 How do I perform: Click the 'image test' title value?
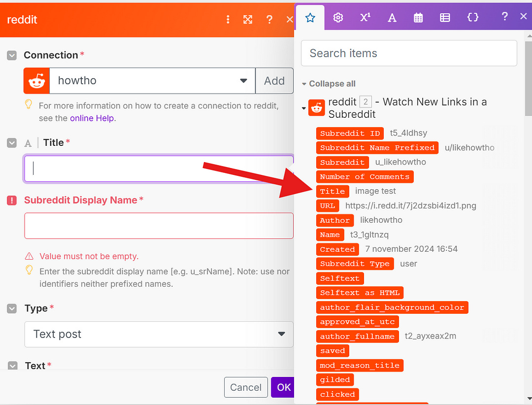[375, 191]
